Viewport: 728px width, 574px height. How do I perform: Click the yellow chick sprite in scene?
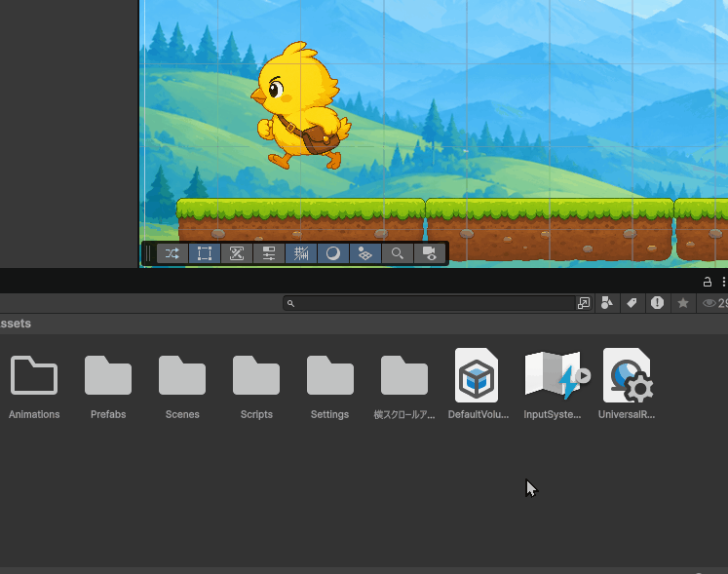[300, 106]
